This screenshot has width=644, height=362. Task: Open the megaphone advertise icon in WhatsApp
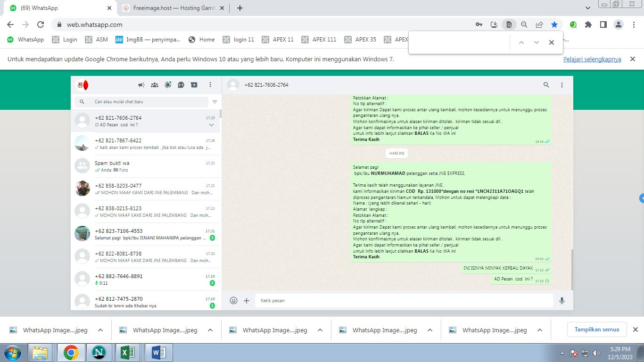tap(141, 85)
